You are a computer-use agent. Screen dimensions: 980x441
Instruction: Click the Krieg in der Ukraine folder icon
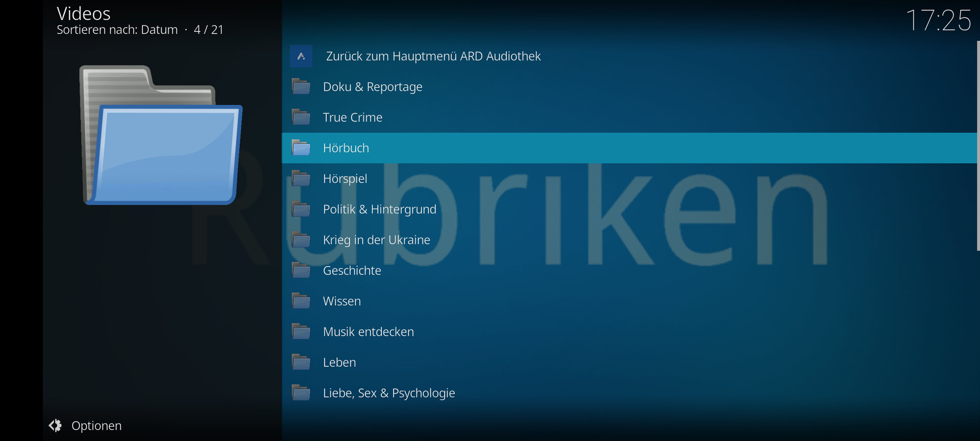tap(301, 240)
